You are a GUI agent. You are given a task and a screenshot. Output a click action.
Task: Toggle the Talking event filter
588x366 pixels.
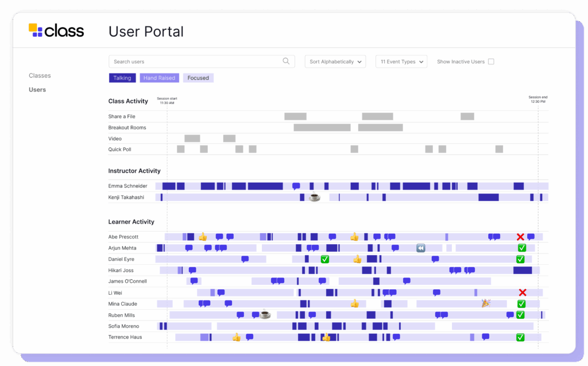tap(122, 78)
